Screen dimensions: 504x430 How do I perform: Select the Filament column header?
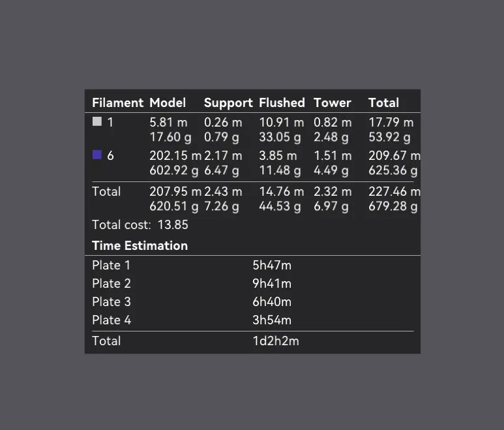click(117, 102)
